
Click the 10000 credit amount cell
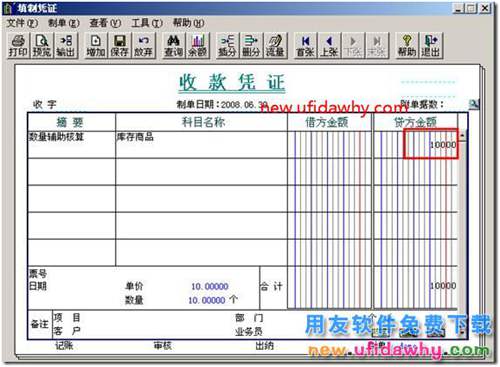[x=415, y=145]
